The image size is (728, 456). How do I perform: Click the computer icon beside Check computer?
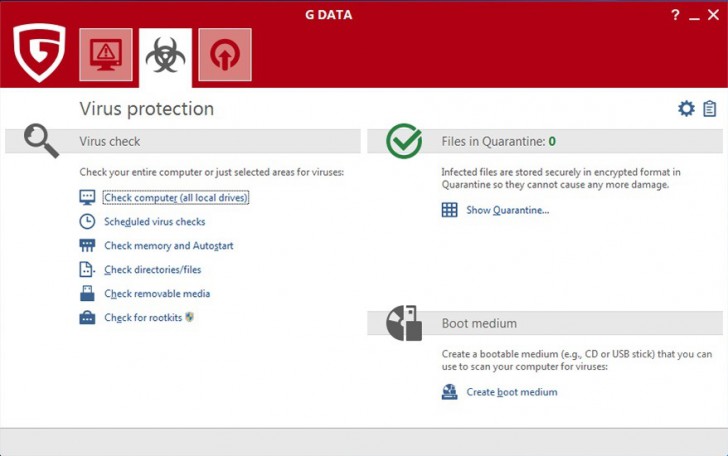click(87, 197)
